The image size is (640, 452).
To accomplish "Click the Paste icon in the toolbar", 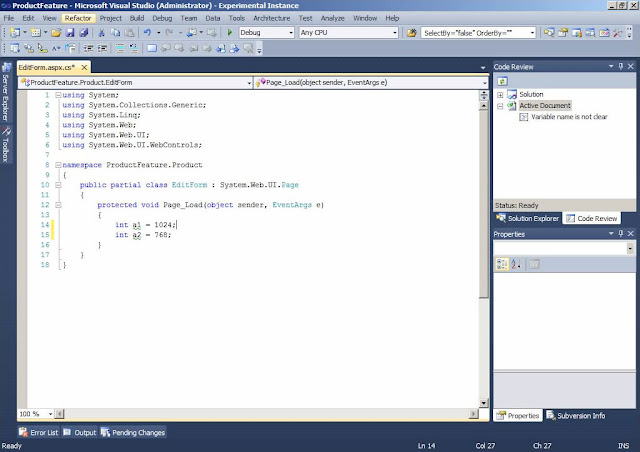I will [129, 33].
